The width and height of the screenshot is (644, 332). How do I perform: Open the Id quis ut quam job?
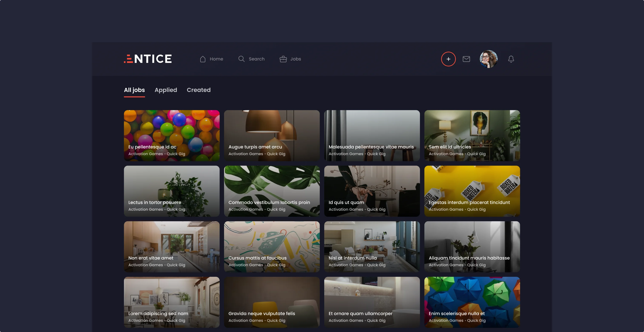click(x=372, y=191)
